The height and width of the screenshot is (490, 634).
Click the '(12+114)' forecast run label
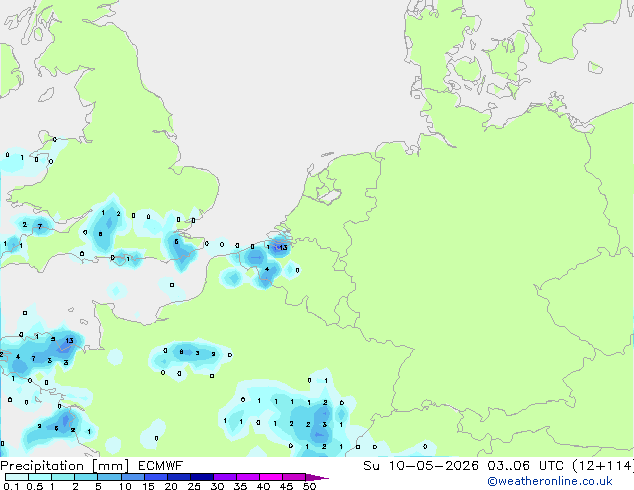pyautogui.click(x=603, y=466)
